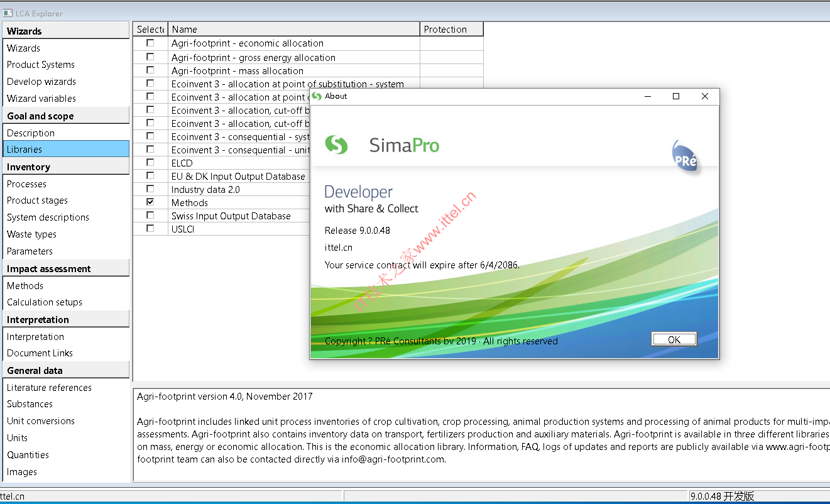This screenshot has height=504, width=830.
Task: Select Agri-footprint - economic allocation row name
Action: point(248,43)
